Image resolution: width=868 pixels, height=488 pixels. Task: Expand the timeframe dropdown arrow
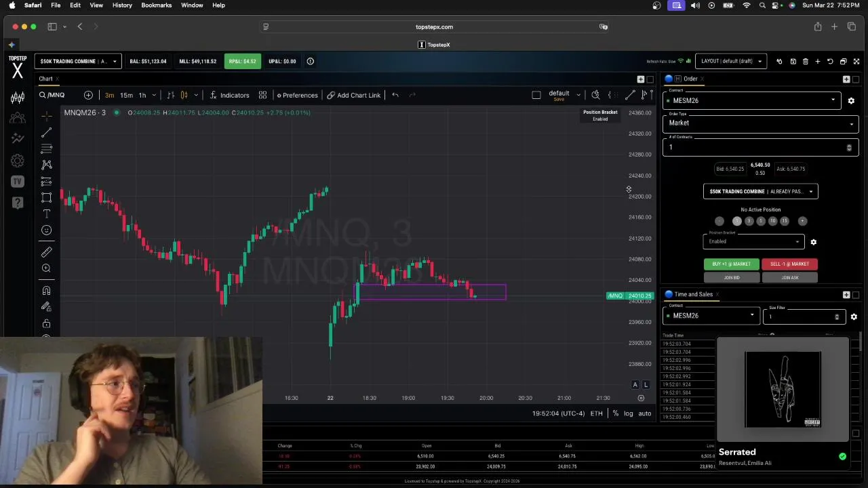(x=154, y=95)
